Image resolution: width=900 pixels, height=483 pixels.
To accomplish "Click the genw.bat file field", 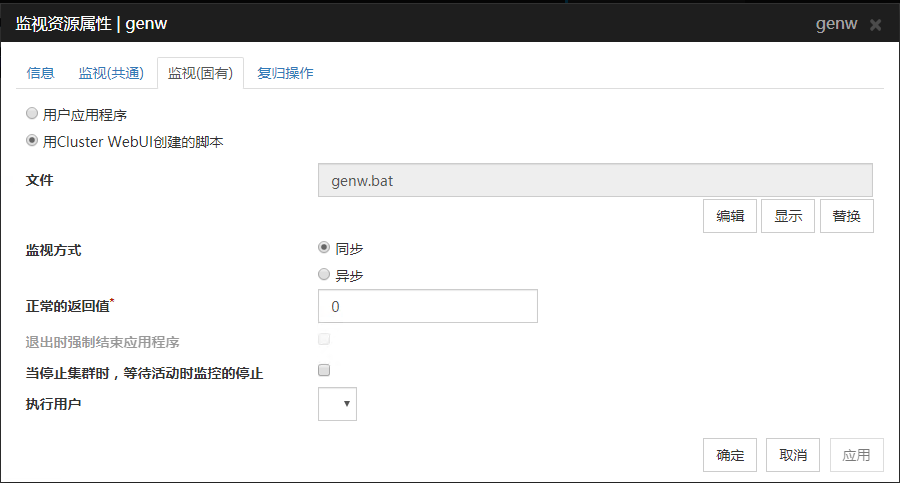I will 594,181.
